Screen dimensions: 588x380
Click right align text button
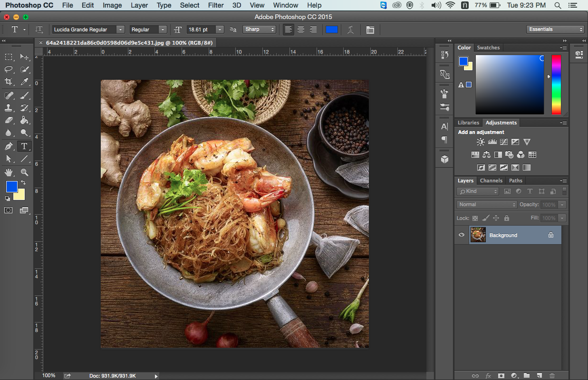coord(313,29)
